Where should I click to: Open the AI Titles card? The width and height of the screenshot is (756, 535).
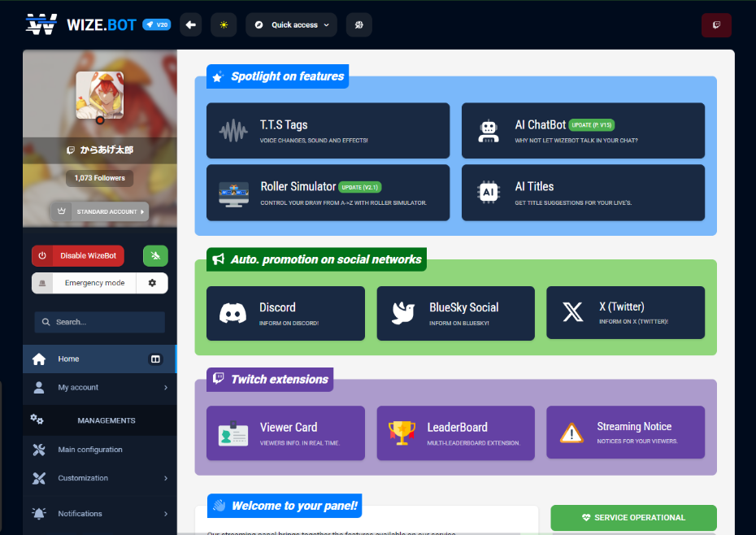click(583, 193)
